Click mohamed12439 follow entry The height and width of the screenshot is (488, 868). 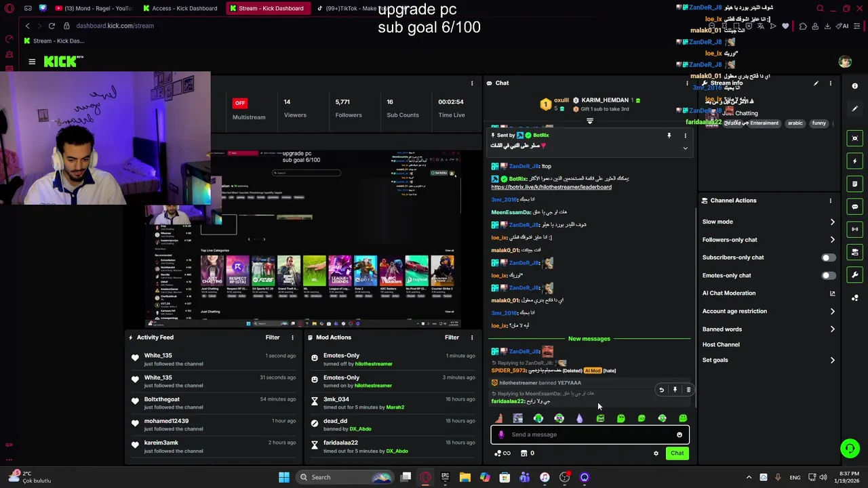coord(213,424)
